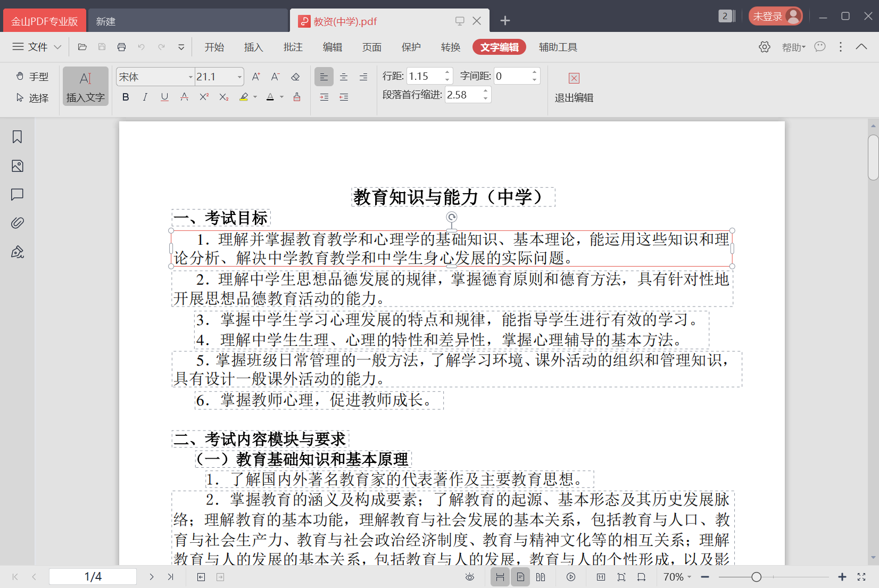Click the stamp icon next to font color
Image resolution: width=879 pixels, height=588 pixels.
[297, 97]
